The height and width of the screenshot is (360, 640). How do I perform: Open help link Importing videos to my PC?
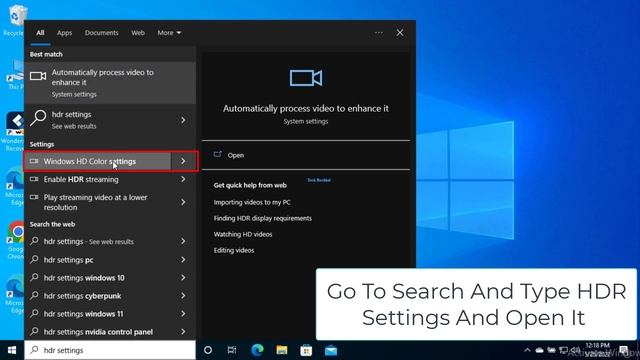click(252, 202)
